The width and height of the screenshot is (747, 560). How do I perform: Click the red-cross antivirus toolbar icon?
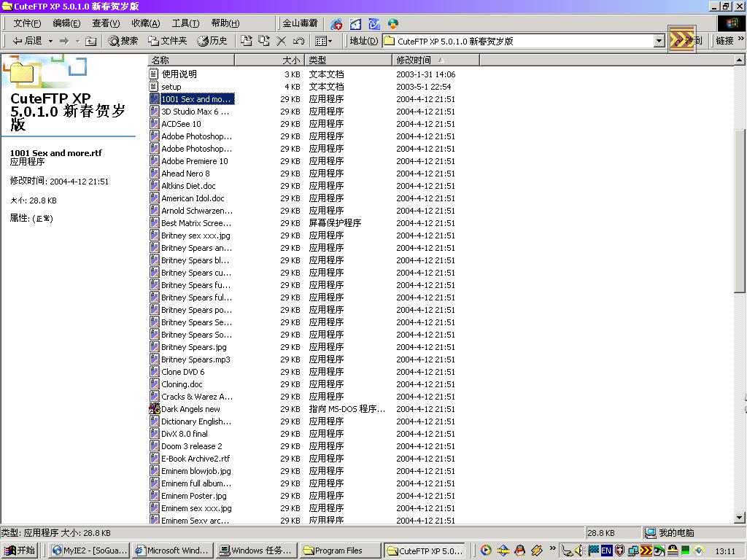(336, 24)
